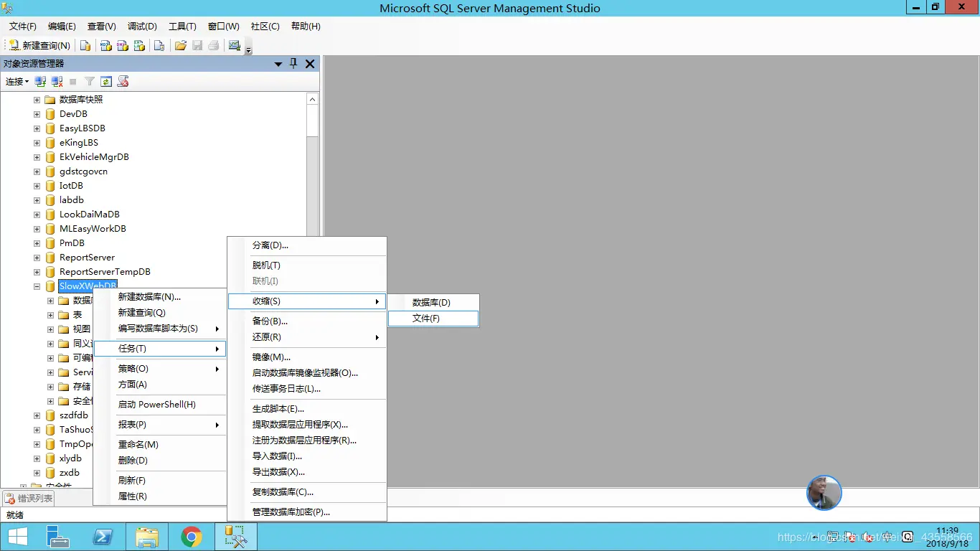Choose 分离(D)... in the tasks submenu
This screenshot has width=980, height=551.
point(307,245)
